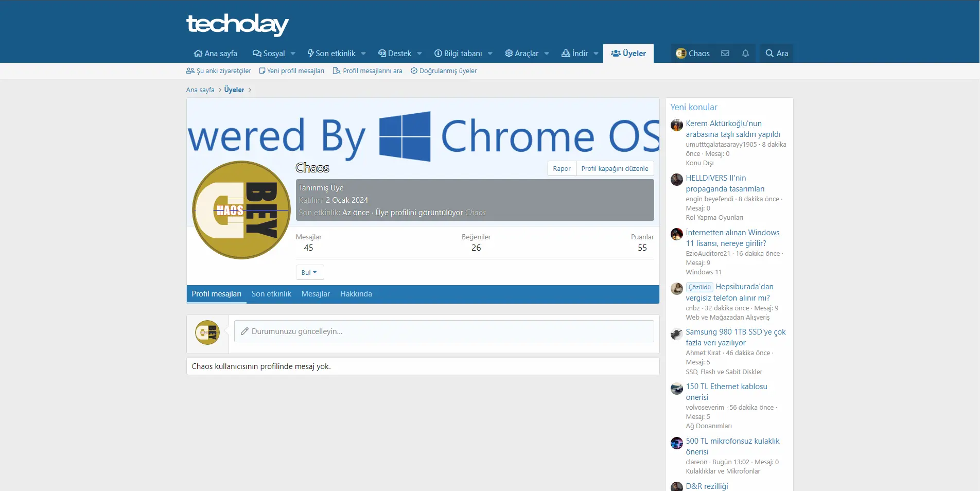Image resolution: width=980 pixels, height=491 pixels.
Task: Open 500 TL mikrofonsuz kulaklık önerisi thread
Action: [732, 447]
